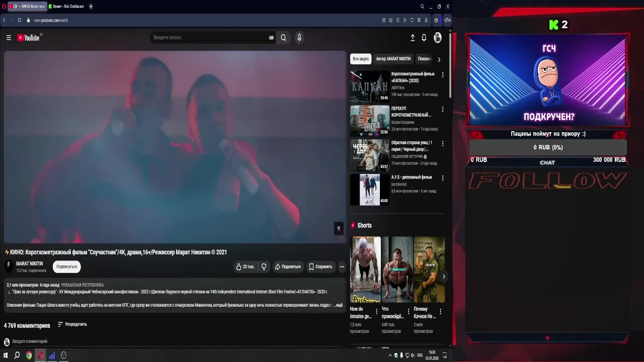Go back with browser back arrow
This screenshot has height=362, width=644.
4,20
